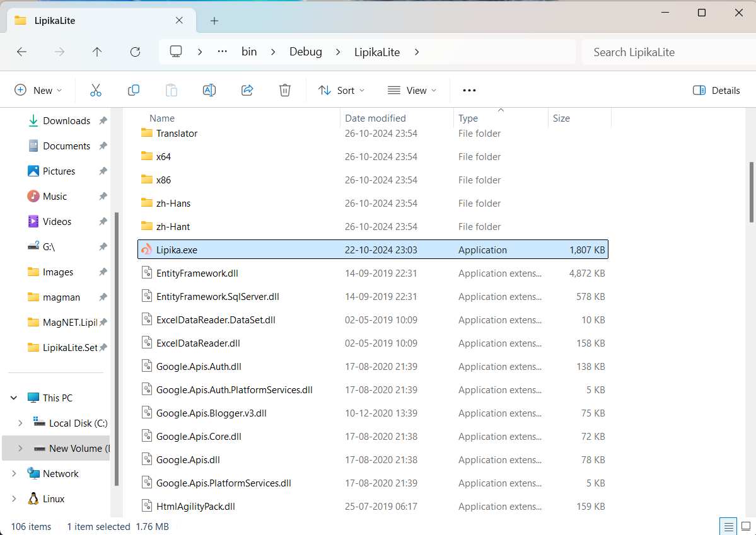The width and height of the screenshot is (756, 535).
Task: Click the Rename icon in toolbar
Action: [209, 90]
